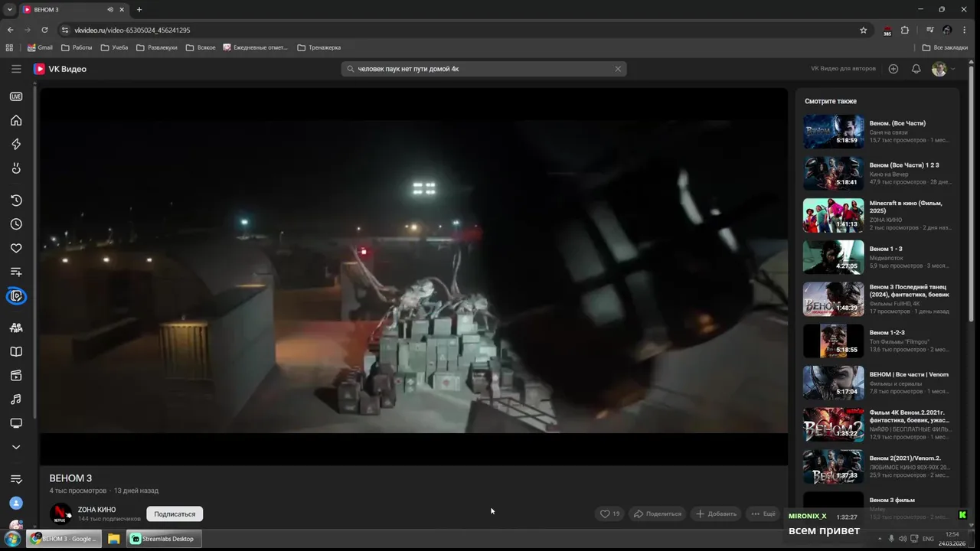Viewport: 980px width, 551px height.
Task: Select the ВЕНОМ 3 browser tab
Action: click(74, 9)
